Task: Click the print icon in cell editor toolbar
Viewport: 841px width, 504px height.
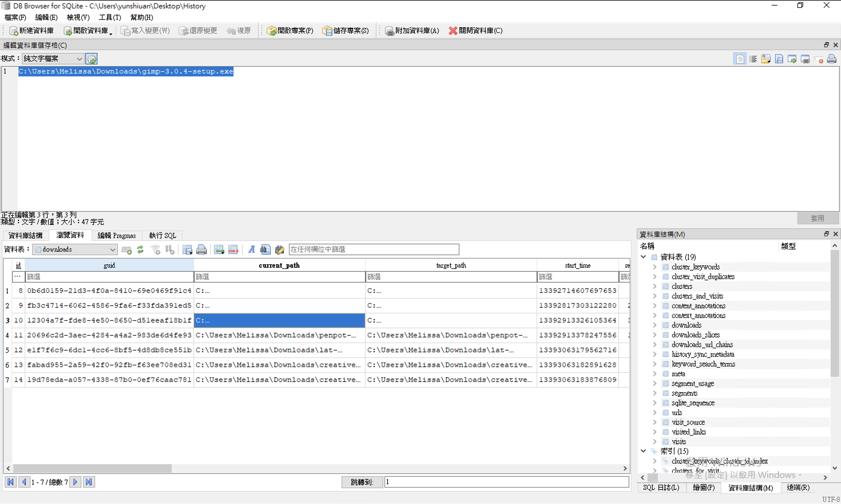Action: [832, 59]
